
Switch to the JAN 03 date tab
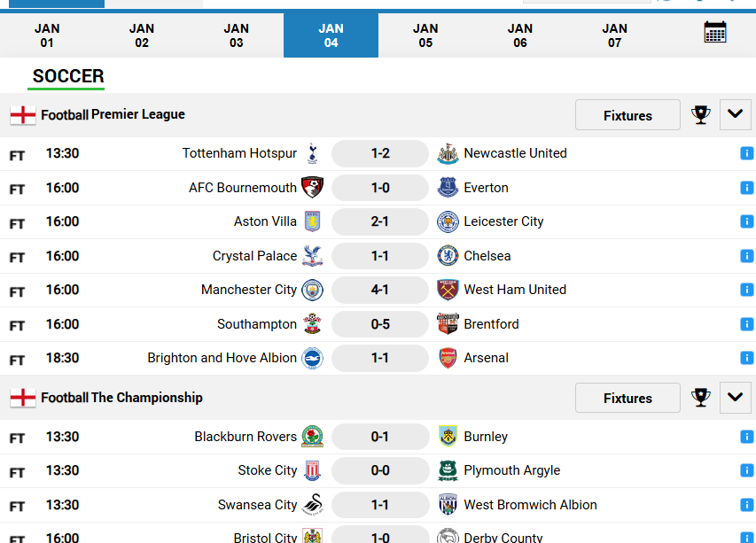tap(237, 35)
